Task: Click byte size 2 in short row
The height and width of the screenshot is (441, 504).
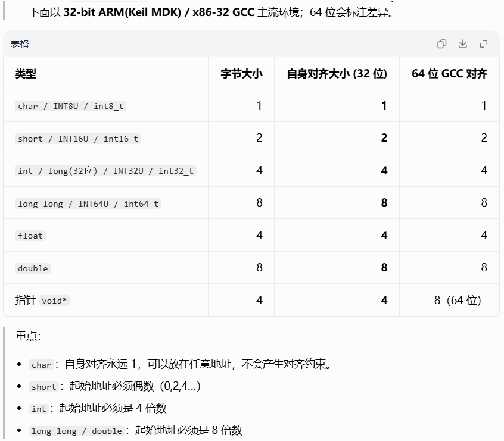Action: pyautogui.click(x=259, y=138)
